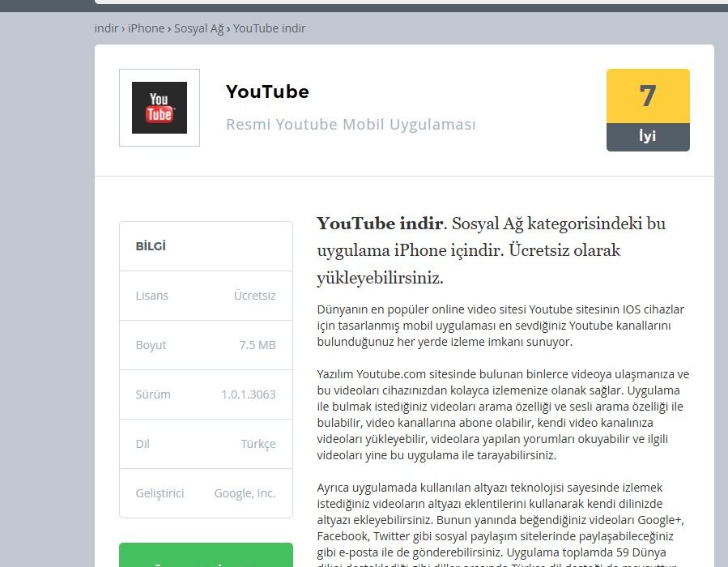728x567 pixels.
Task: Click the 'YouTube' app title heading
Action: (267, 92)
